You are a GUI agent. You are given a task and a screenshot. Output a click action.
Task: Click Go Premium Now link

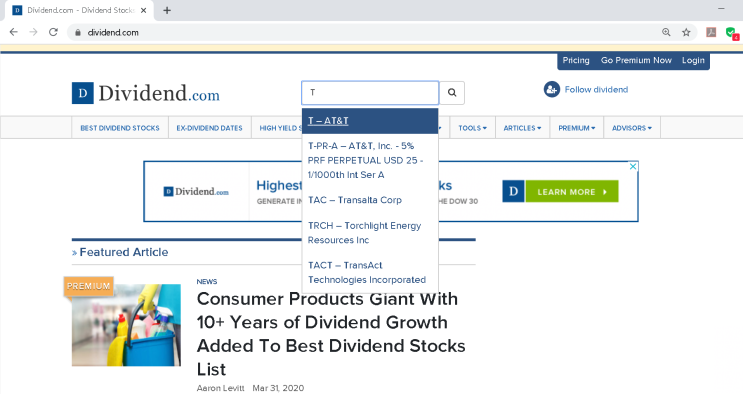coord(636,60)
